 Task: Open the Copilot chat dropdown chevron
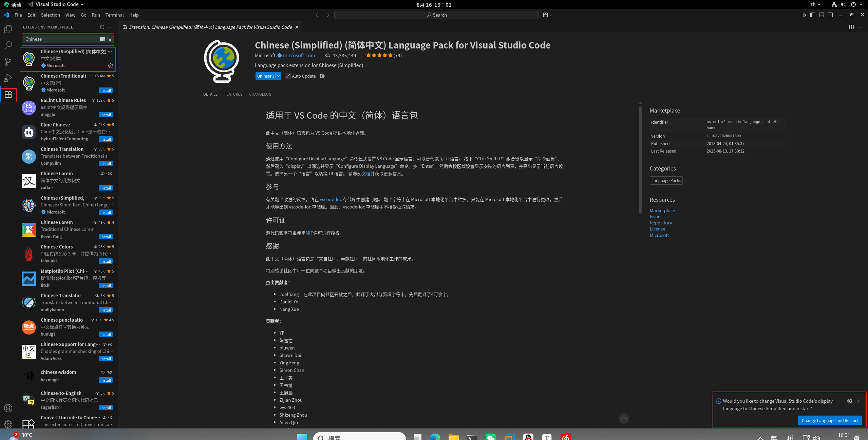click(551, 15)
